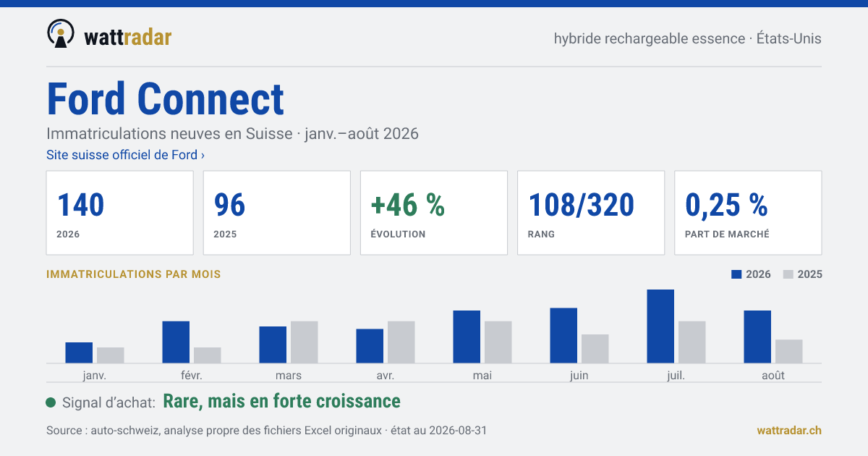Click the grey juil. 2025 bar
Screen dimensions: 868x456
pyautogui.click(x=692, y=342)
